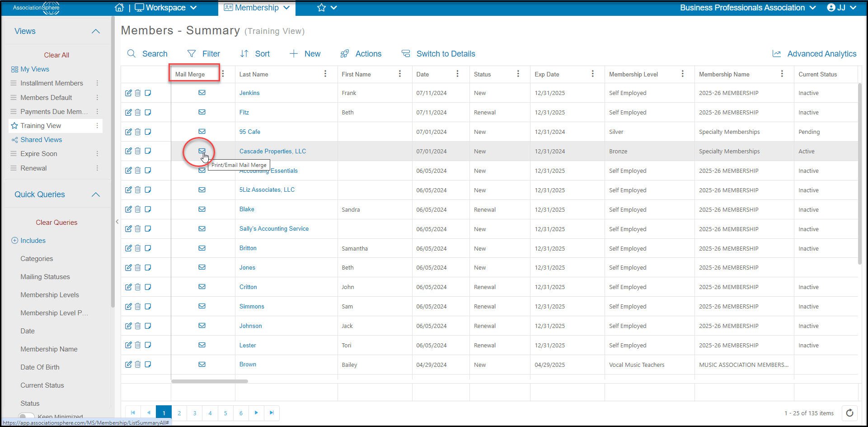Viewport: 868px width, 427px height.
Task: Open options for Installment Members view
Action: tap(97, 83)
